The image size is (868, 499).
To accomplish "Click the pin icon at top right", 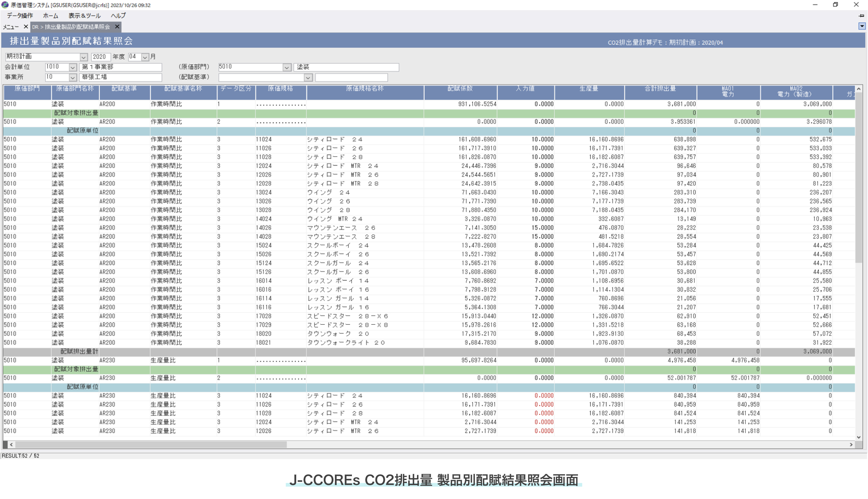I will 861,16.
